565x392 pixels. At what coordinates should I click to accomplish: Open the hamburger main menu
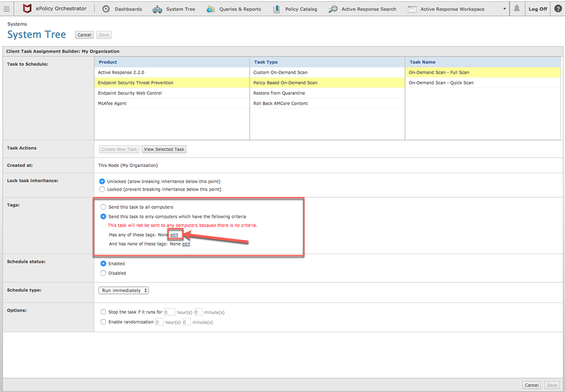tap(7, 9)
